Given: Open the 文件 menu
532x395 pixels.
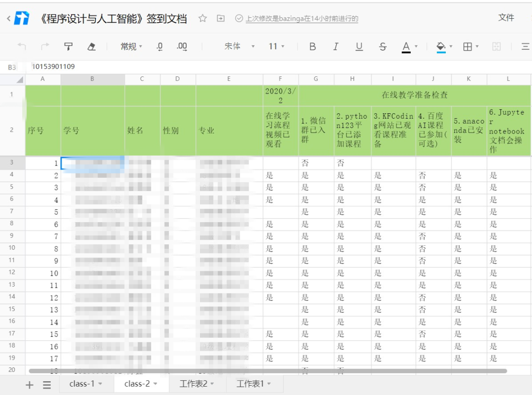Looking at the screenshot, I should click(506, 18).
